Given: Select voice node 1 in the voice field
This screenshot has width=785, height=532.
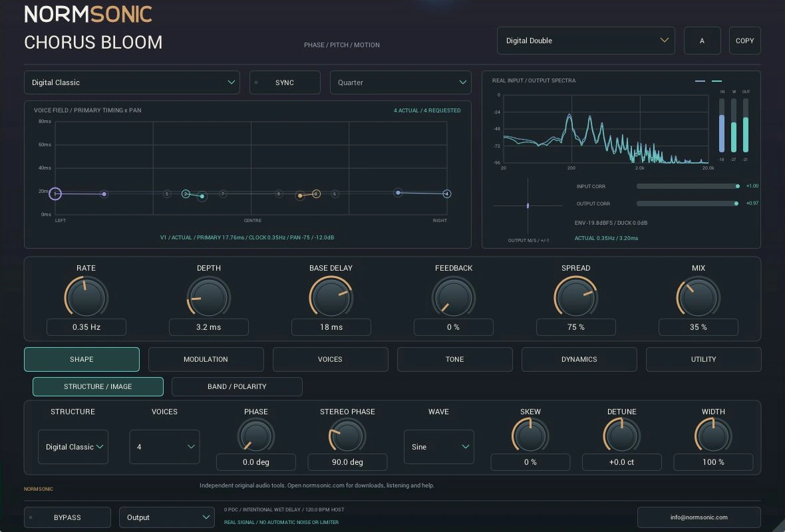Looking at the screenshot, I should pos(55,194).
